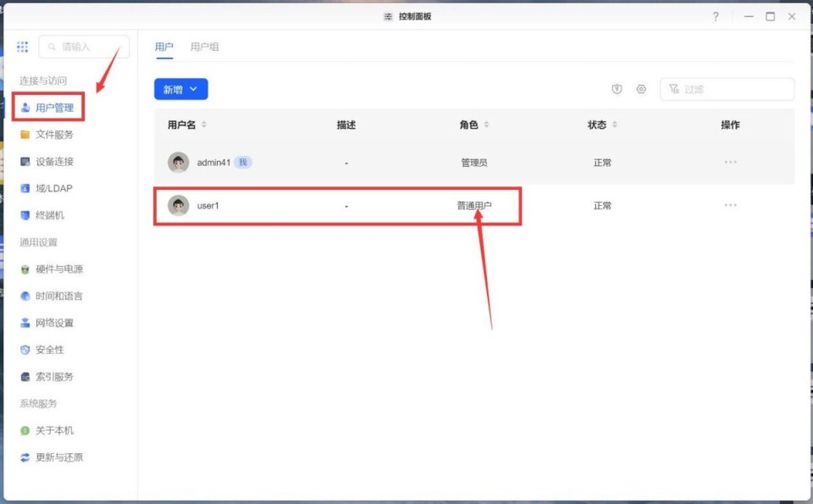The width and height of the screenshot is (813, 504).
Task: Switch to the 用户 tab
Action: 163,47
